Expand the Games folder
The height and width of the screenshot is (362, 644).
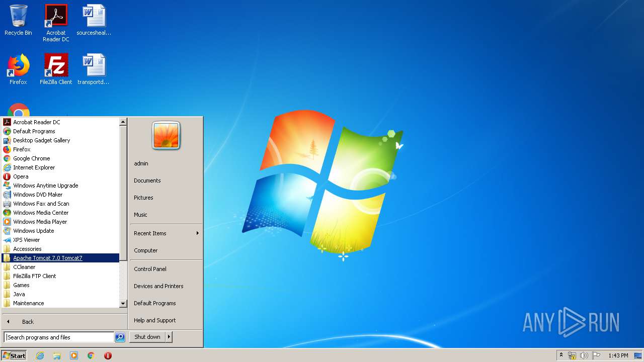(60, 285)
